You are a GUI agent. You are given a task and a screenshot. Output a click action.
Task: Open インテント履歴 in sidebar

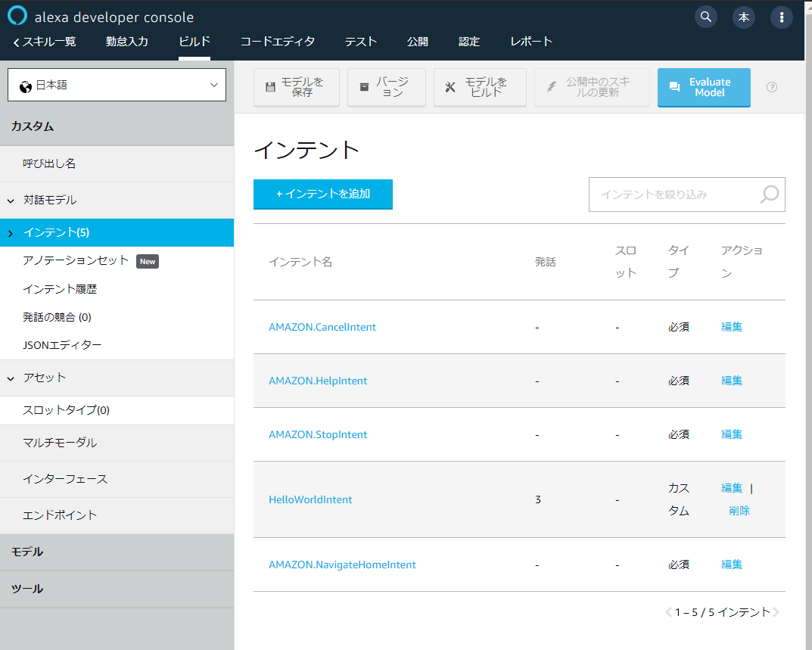click(60, 289)
